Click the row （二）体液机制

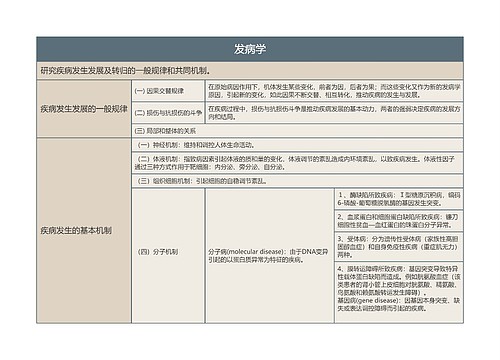pyautogui.click(x=297, y=163)
